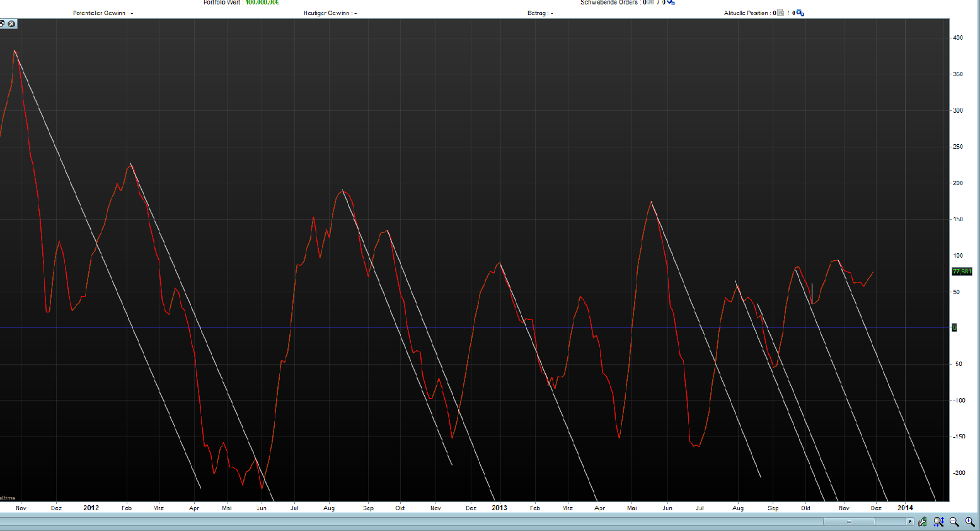This screenshot has height=531, width=980.
Task: Click the scrollbar right arrow button
Action: tap(910, 522)
